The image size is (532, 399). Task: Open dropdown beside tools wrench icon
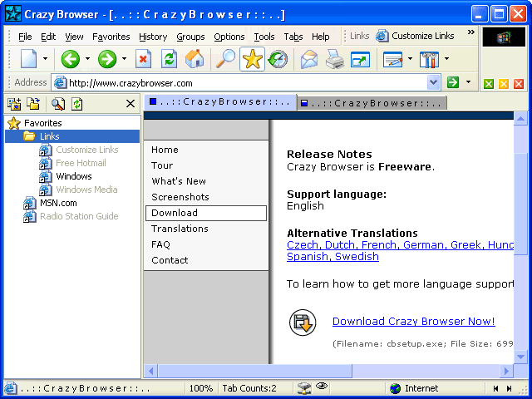click(447, 59)
